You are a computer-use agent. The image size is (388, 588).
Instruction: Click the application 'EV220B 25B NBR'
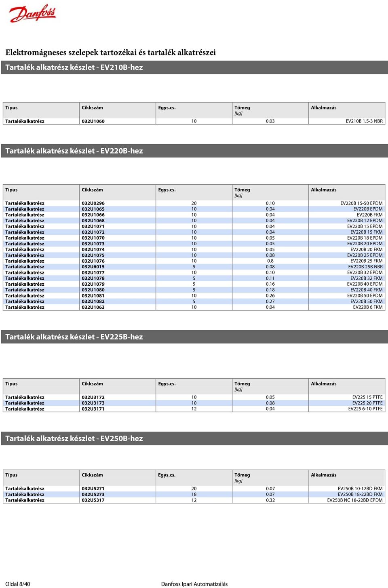365,267
